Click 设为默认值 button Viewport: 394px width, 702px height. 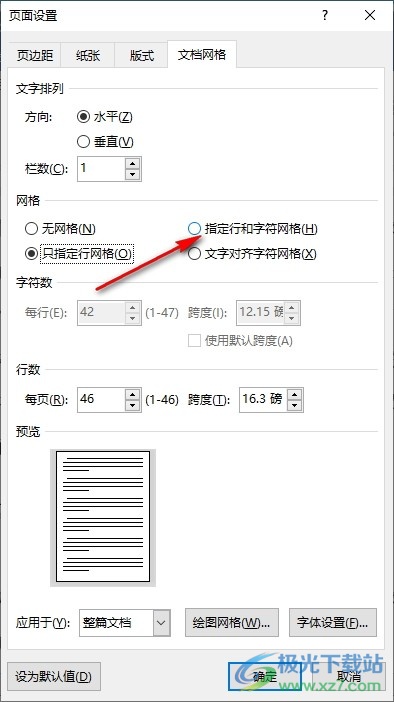54,676
